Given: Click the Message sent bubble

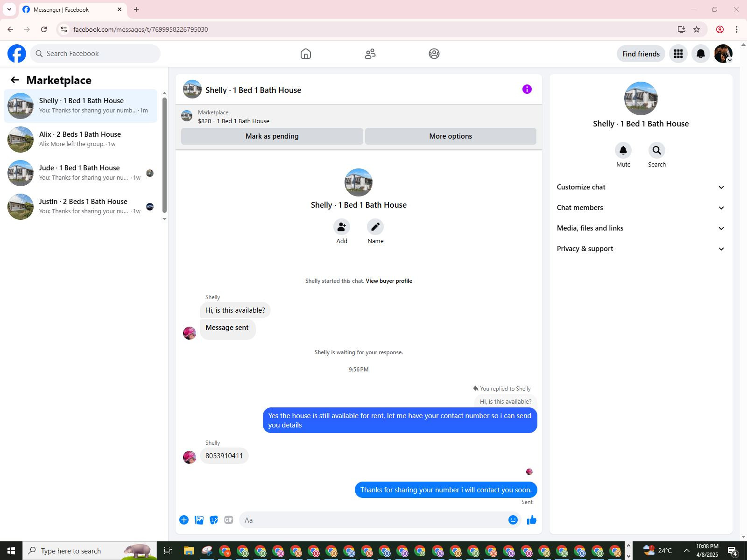Looking at the screenshot, I should click(x=227, y=329).
